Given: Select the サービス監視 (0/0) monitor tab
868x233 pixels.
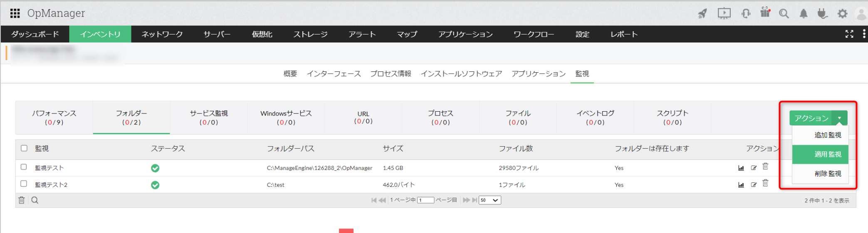Looking at the screenshot, I should click(x=209, y=118).
